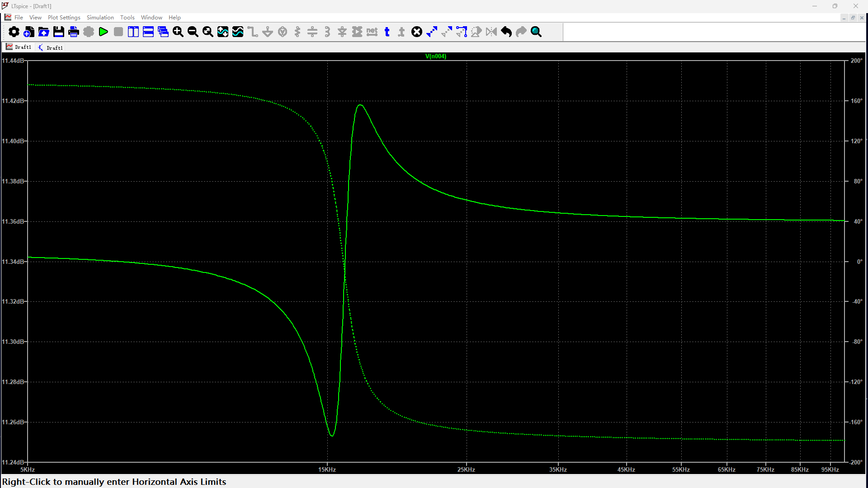Screen dimensions: 868x488
Task: Click the Undo arrow icon
Action: [x=506, y=32]
